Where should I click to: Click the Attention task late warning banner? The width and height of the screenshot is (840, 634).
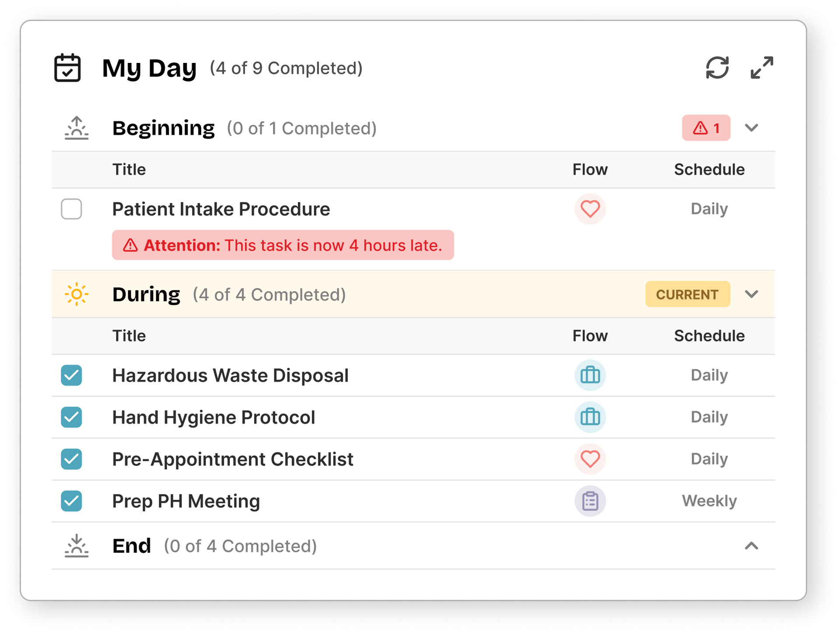point(283,245)
